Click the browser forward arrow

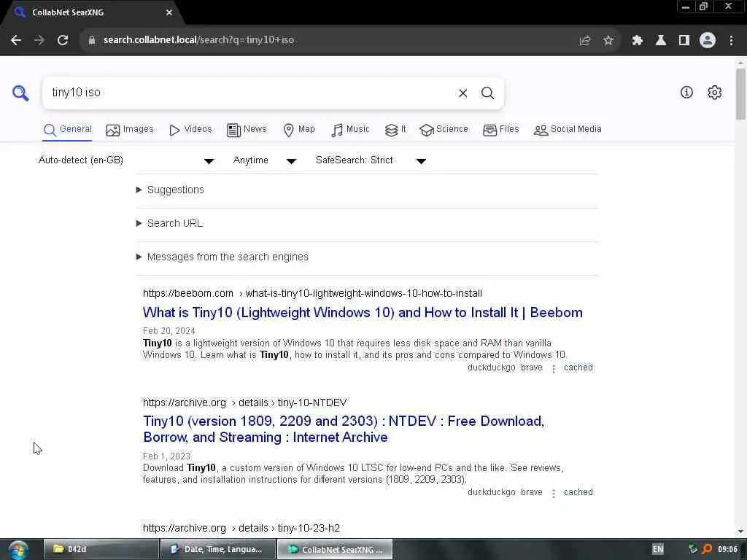click(x=39, y=40)
